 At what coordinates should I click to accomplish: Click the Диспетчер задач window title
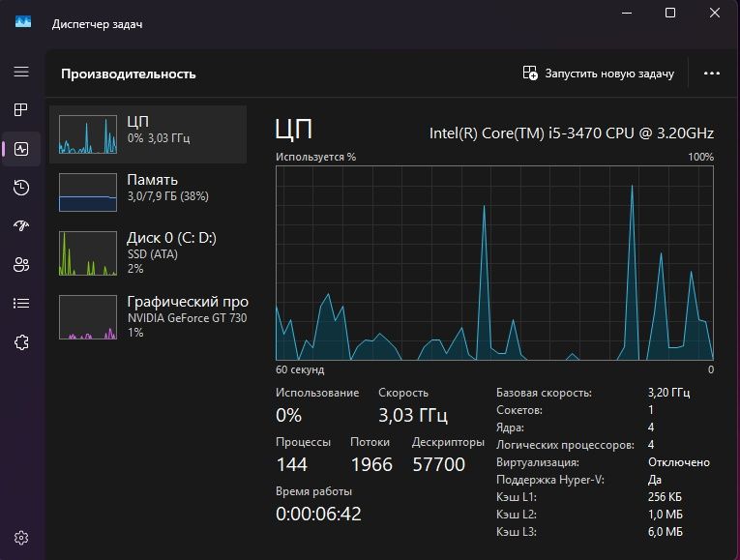98,24
